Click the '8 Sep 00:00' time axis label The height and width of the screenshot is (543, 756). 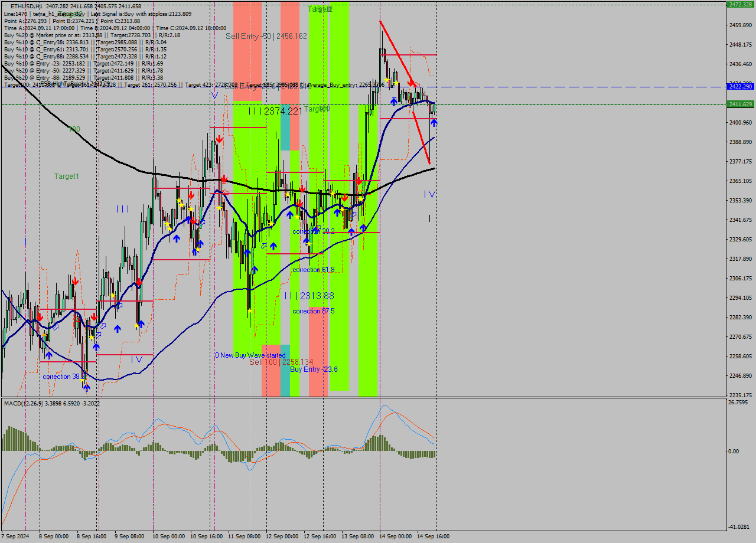click(x=54, y=537)
